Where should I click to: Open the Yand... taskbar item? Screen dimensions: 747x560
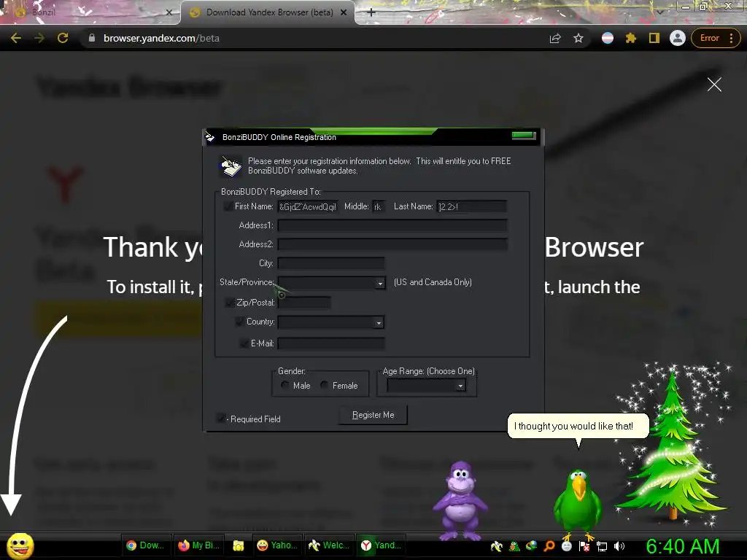[x=381, y=545]
